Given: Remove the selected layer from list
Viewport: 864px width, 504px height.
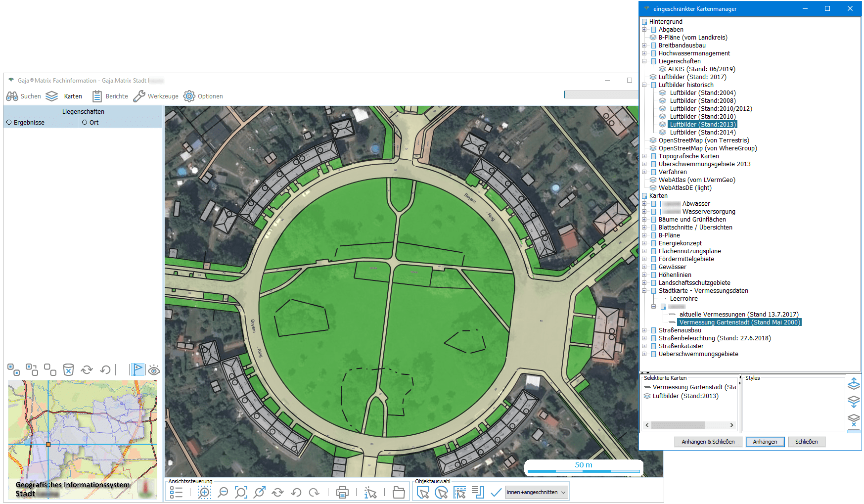Looking at the screenshot, I should pyautogui.click(x=854, y=420).
